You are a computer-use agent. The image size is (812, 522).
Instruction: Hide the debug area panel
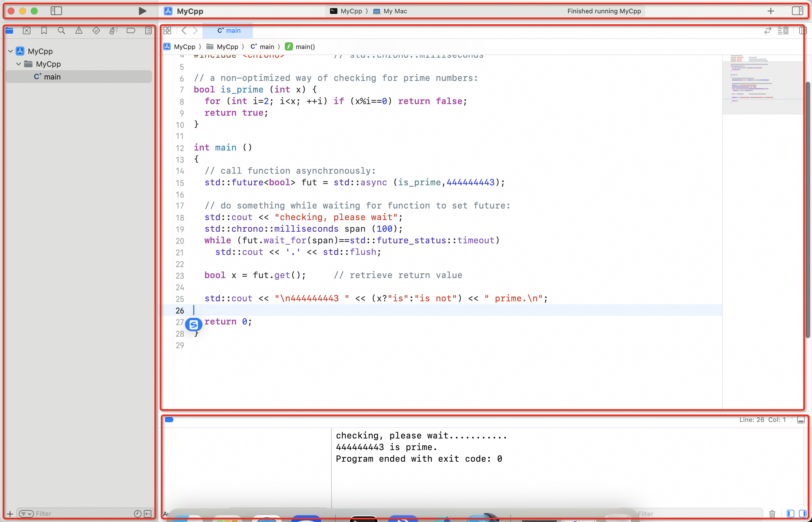click(801, 420)
